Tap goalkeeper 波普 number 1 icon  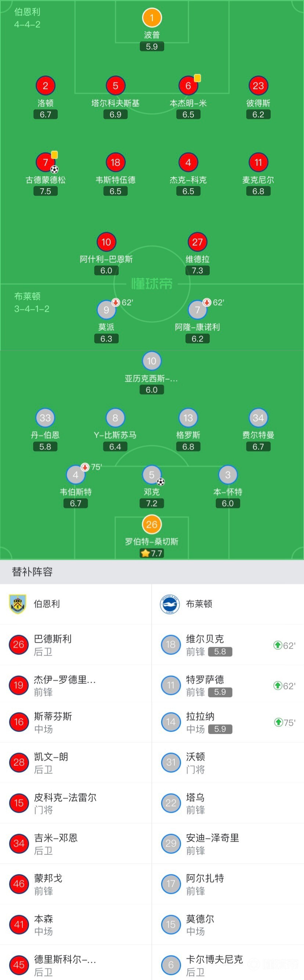pyautogui.click(x=152, y=18)
